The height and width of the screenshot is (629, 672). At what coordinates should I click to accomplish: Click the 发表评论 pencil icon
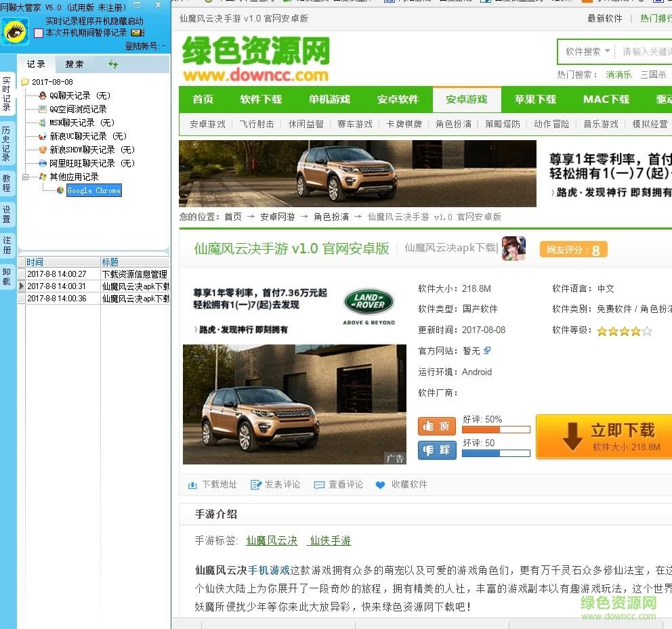point(255,484)
